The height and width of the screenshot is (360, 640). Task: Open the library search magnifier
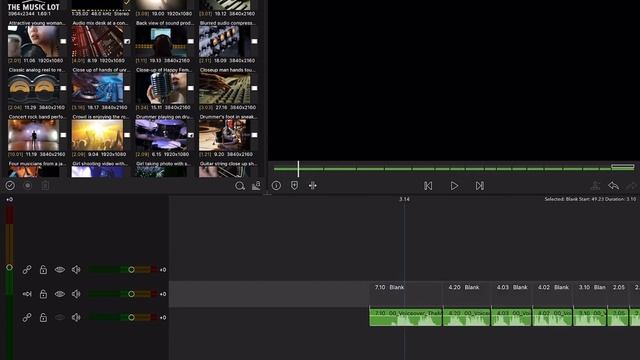pyautogui.click(x=240, y=186)
